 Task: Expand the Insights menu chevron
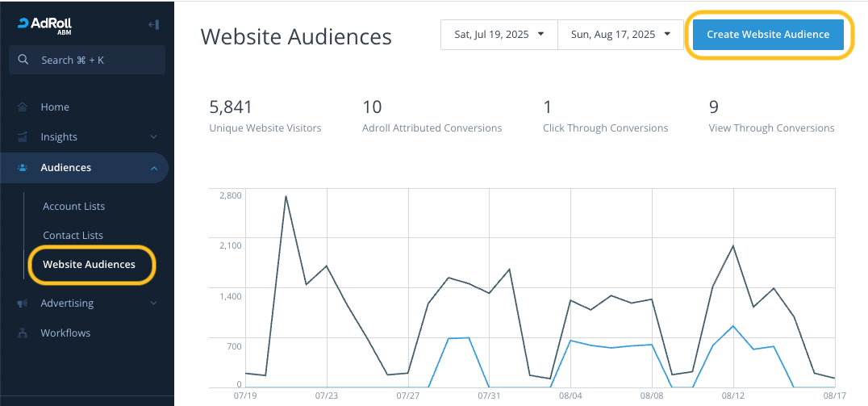153,137
